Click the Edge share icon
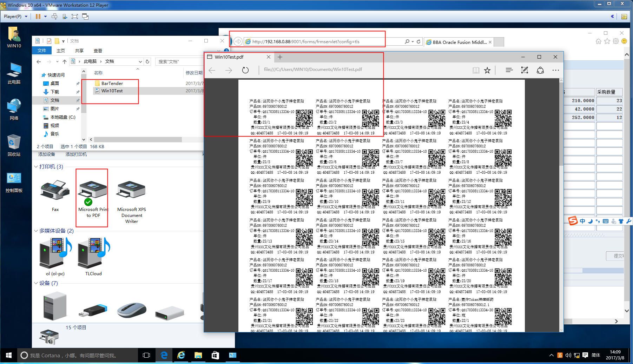The height and width of the screenshot is (364, 633). click(540, 70)
